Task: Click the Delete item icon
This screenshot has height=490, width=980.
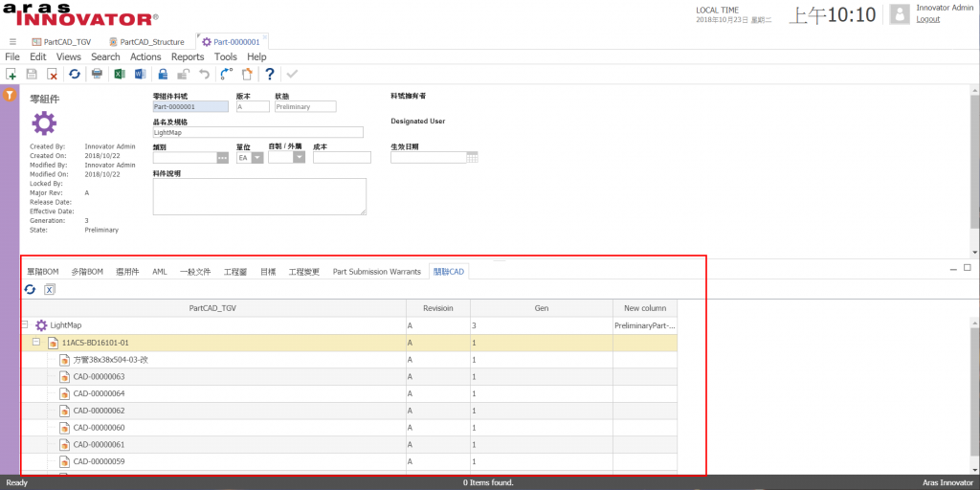Action: pos(53,75)
